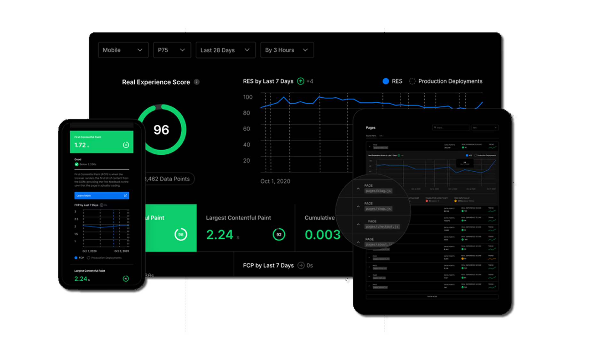Click the 92 score ring on Largest Contentful Paint

tap(279, 235)
